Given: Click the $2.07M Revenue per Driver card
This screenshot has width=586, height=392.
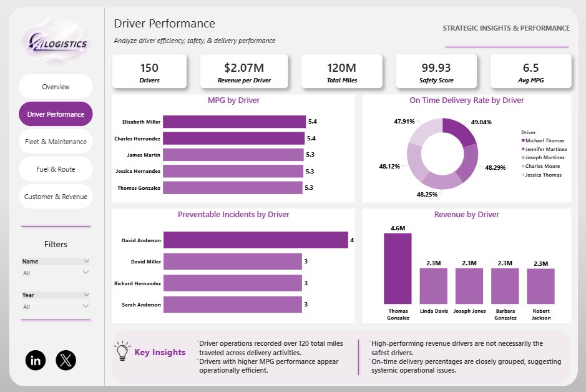Looking at the screenshot, I should 244,72.
